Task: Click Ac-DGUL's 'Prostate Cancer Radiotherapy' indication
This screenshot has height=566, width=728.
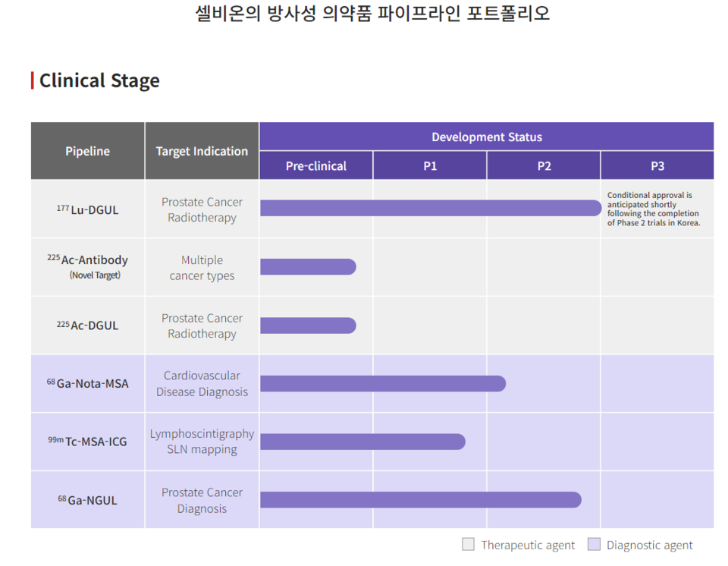Action: point(202,325)
